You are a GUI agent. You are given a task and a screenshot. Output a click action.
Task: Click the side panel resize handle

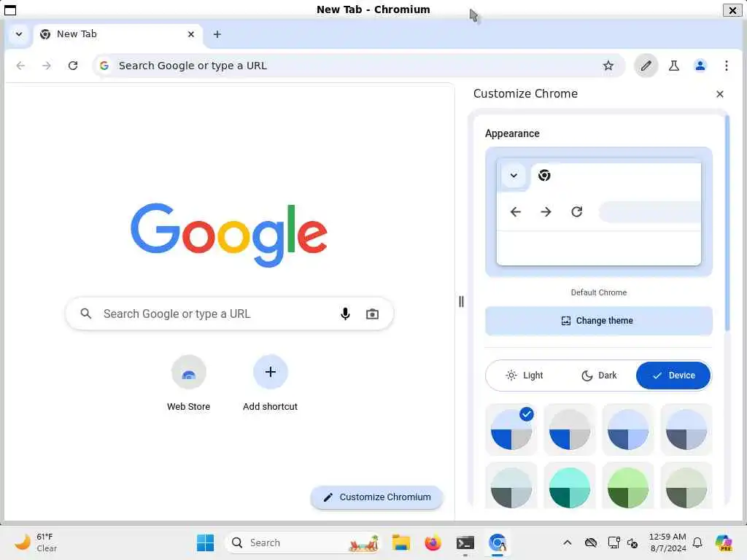click(x=461, y=301)
